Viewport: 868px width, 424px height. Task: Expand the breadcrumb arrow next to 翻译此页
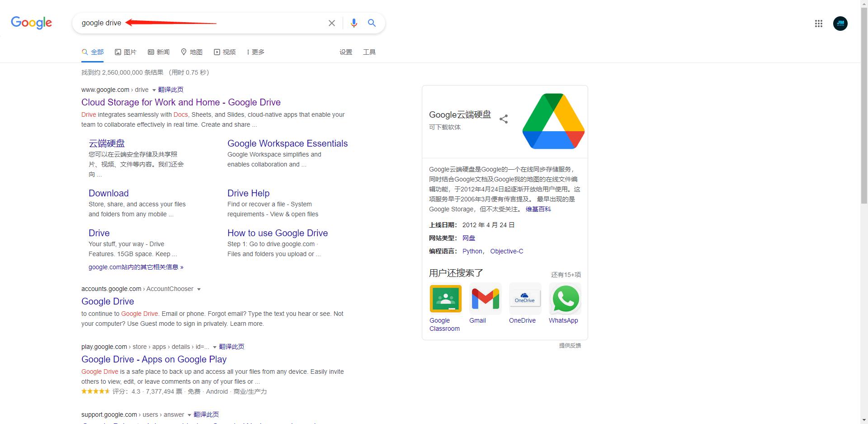click(x=154, y=90)
